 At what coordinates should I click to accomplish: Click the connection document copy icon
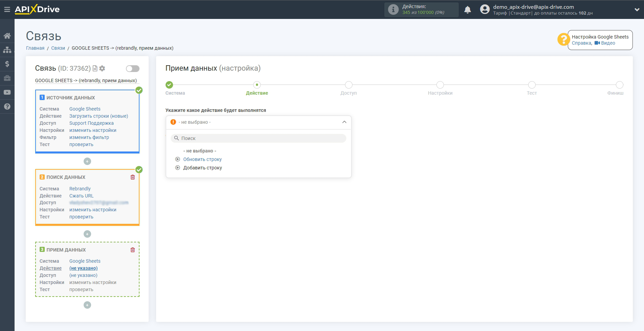[x=95, y=68]
